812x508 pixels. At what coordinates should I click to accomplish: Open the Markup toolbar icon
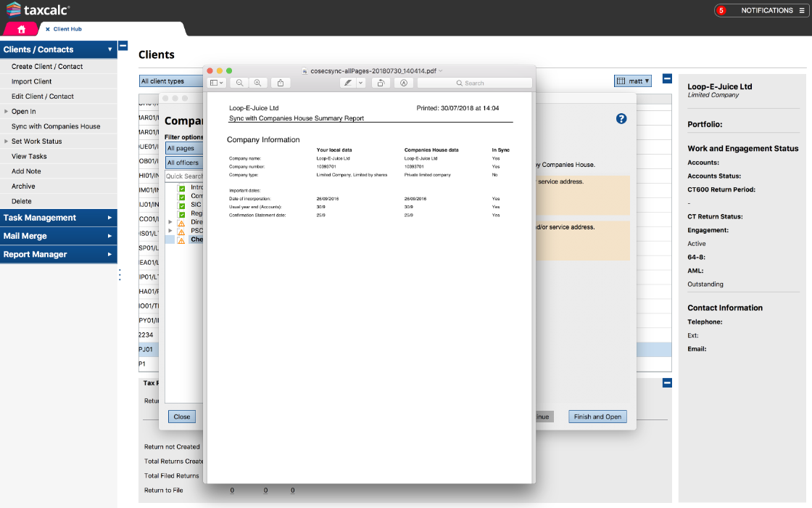(403, 83)
